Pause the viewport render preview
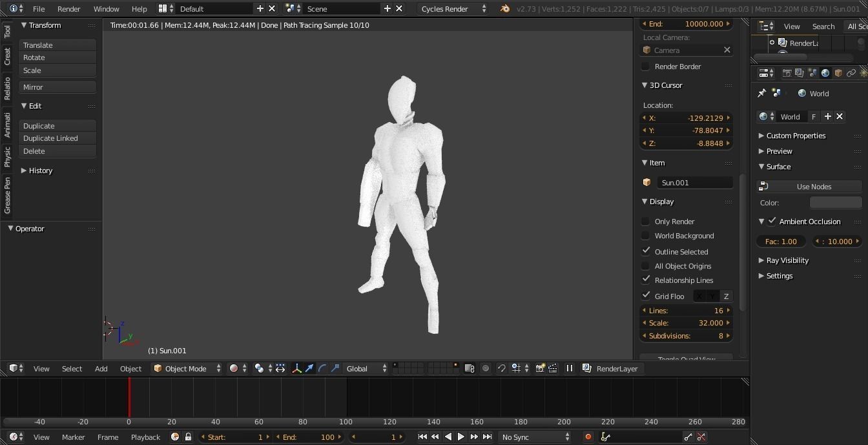Screen dimensions: 868x445 click(x=570, y=368)
